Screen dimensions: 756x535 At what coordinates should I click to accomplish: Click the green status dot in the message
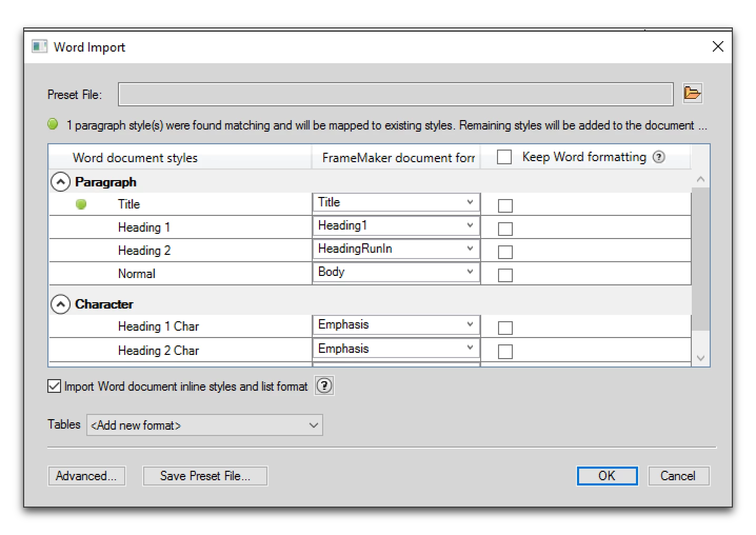coord(53,124)
